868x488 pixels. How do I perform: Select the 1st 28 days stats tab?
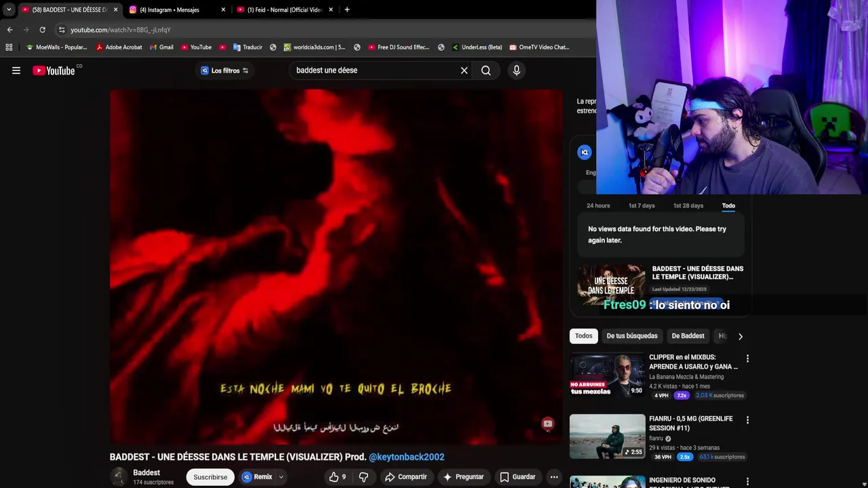(x=688, y=205)
